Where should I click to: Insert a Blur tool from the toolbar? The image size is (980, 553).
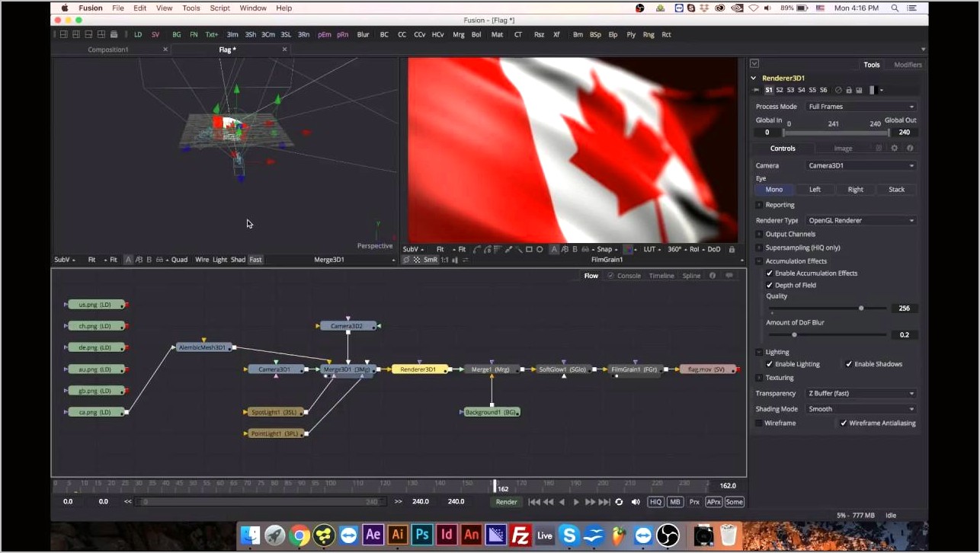[363, 34]
